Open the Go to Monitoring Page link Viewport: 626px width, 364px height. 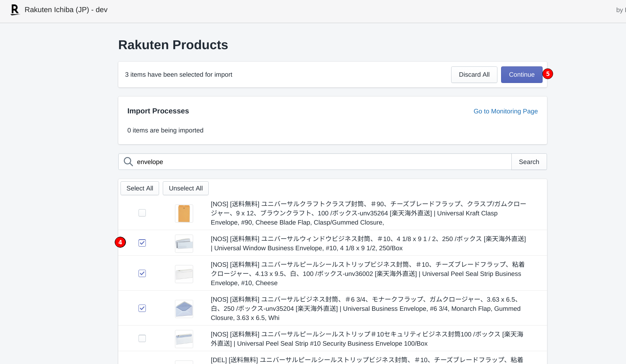pos(506,111)
